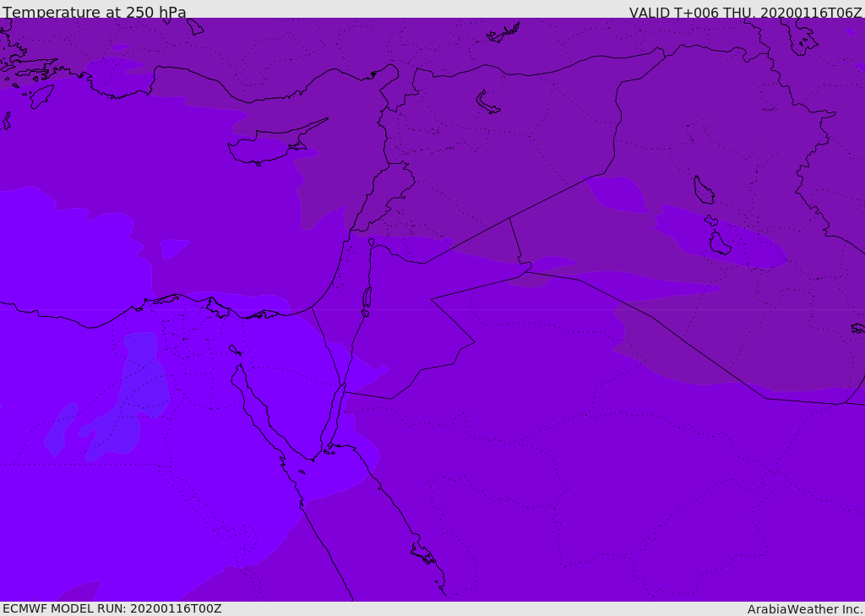Click the Rhodes island outline at top left

coord(41,95)
